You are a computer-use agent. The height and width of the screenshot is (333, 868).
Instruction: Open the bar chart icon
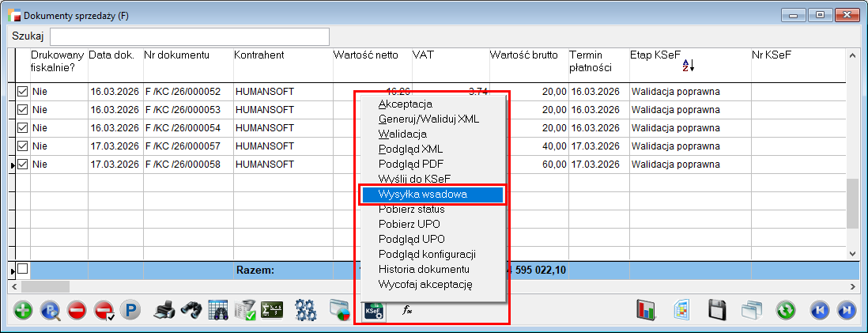pos(647,310)
